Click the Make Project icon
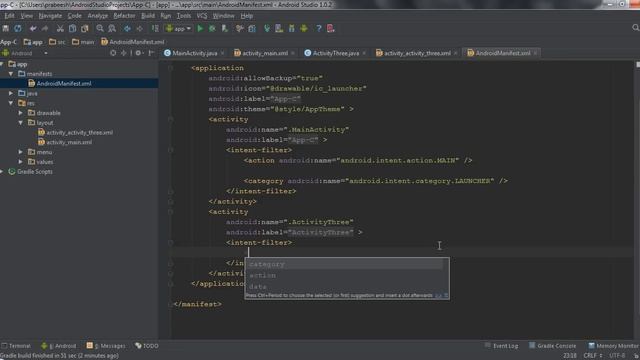 tap(155, 29)
